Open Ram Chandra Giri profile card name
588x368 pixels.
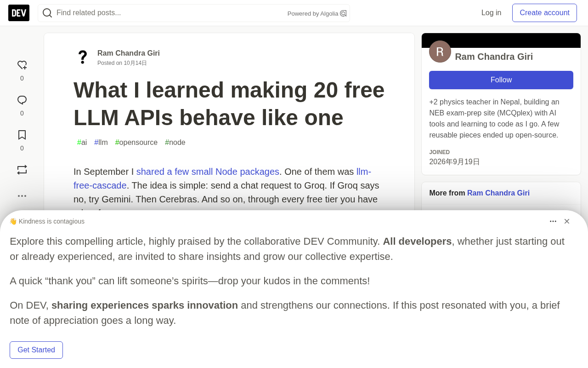(x=494, y=57)
